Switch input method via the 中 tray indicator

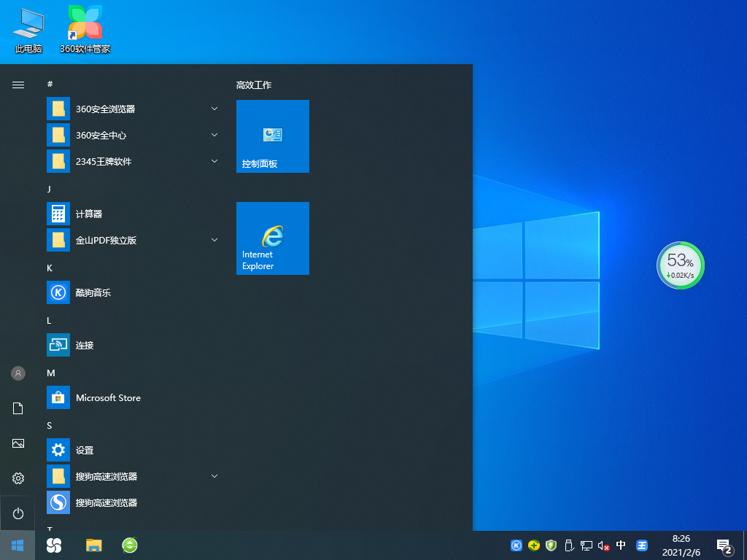coord(621,545)
